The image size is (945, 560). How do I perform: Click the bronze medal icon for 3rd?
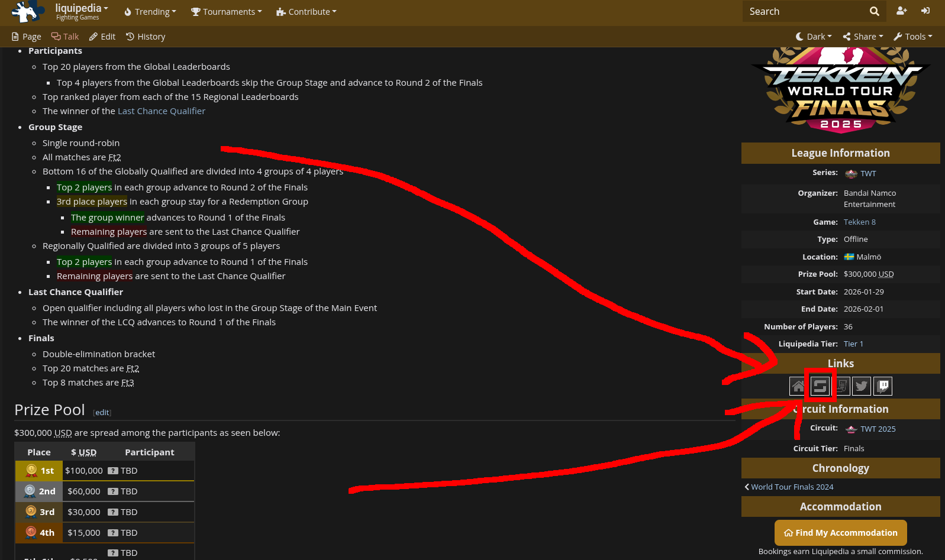31,512
